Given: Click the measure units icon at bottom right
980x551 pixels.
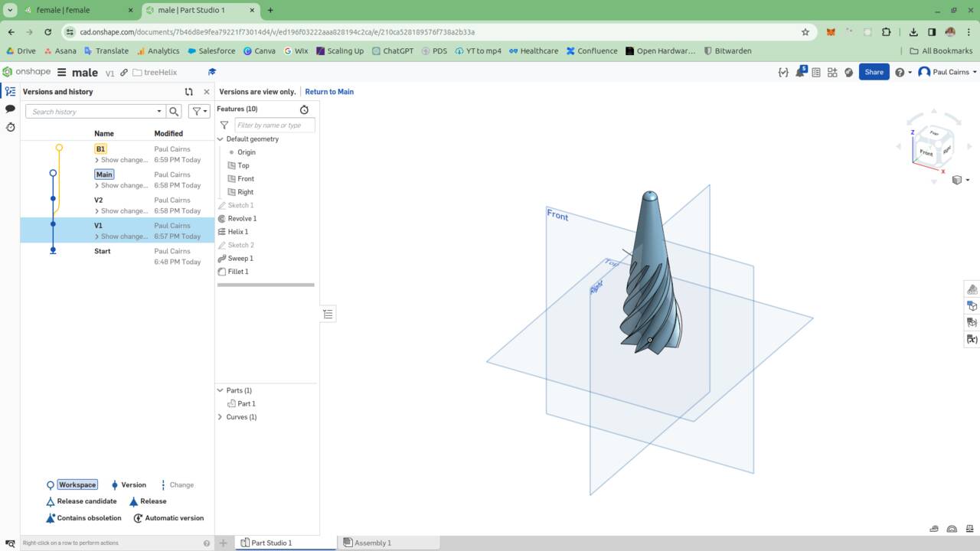Looking at the screenshot, I should pyautogui.click(x=935, y=529).
